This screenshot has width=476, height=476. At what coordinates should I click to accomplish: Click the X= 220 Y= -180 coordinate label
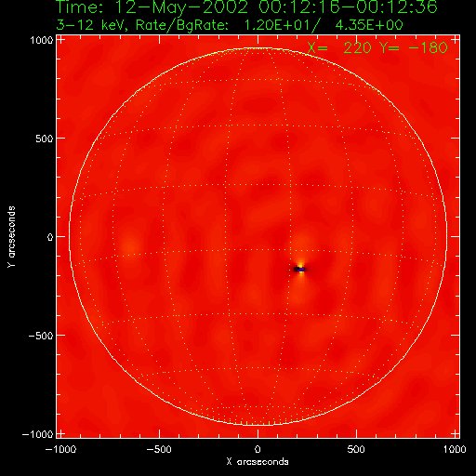[x=377, y=47]
